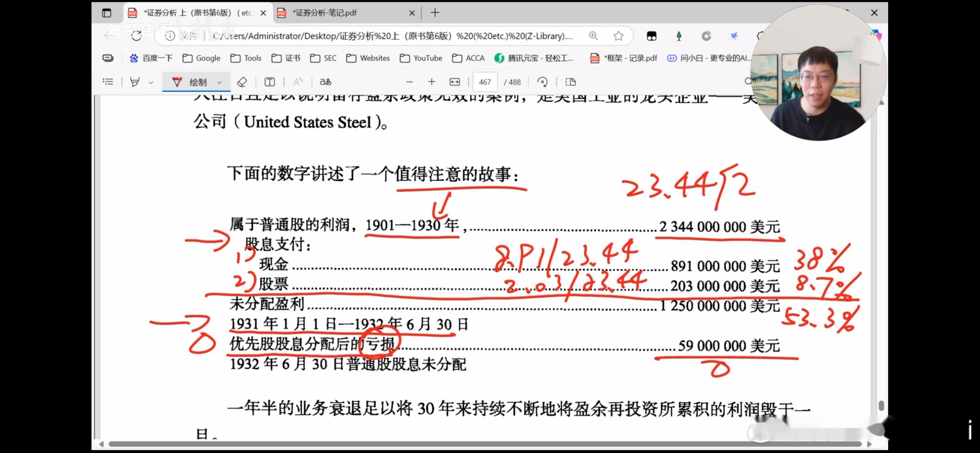
Task: Open the Page view layout icon
Action: [570, 82]
